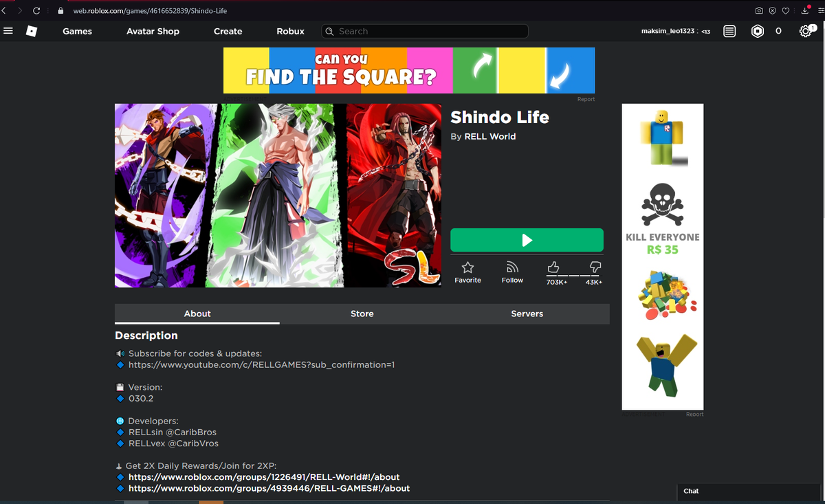825x504 pixels.
Task: Open the RELL World creator link
Action: coord(490,136)
